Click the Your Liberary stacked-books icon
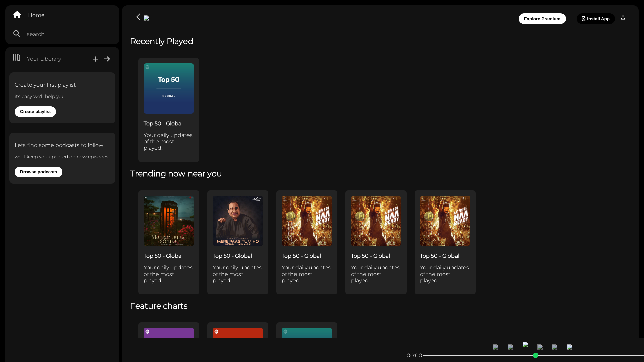Screen dimensions: 644x362 click(x=17, y=57)
